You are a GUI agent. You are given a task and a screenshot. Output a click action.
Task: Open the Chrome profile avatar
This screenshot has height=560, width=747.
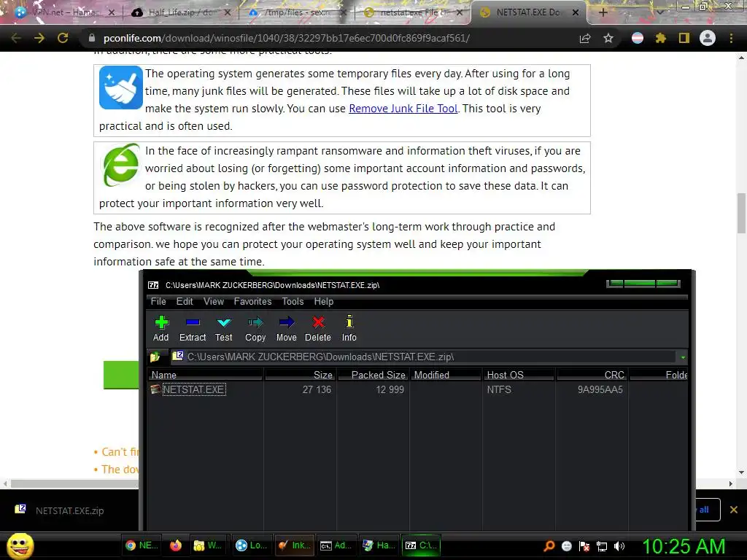(708, 38)
